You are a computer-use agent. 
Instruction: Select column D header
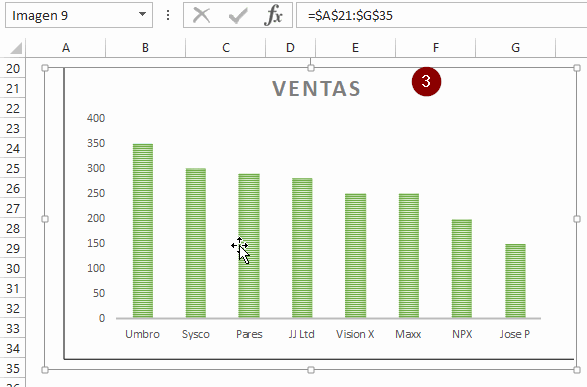click(290, 48)
